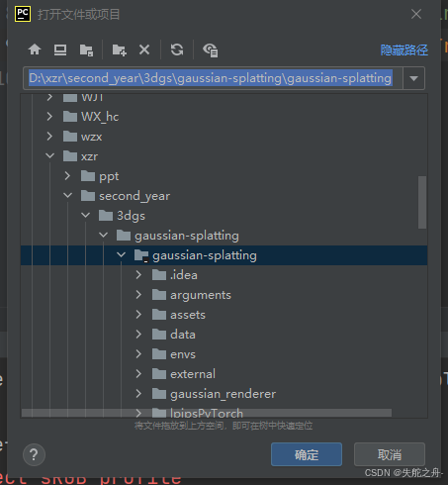Select the external folder row

pyautogui.click(x=224, y=374)
